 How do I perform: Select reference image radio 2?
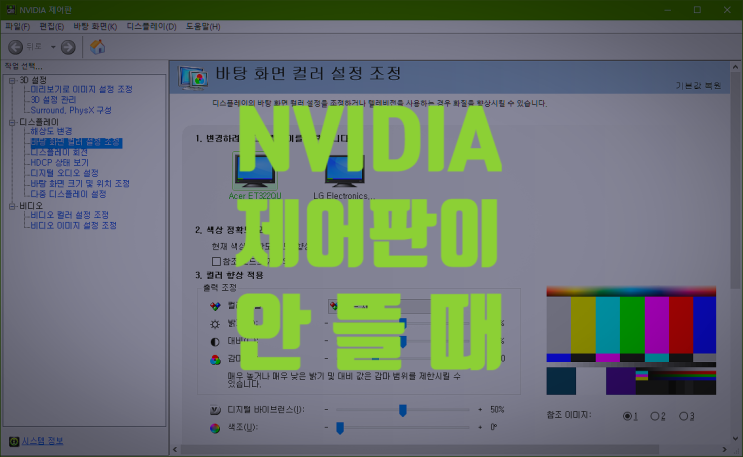655,416
